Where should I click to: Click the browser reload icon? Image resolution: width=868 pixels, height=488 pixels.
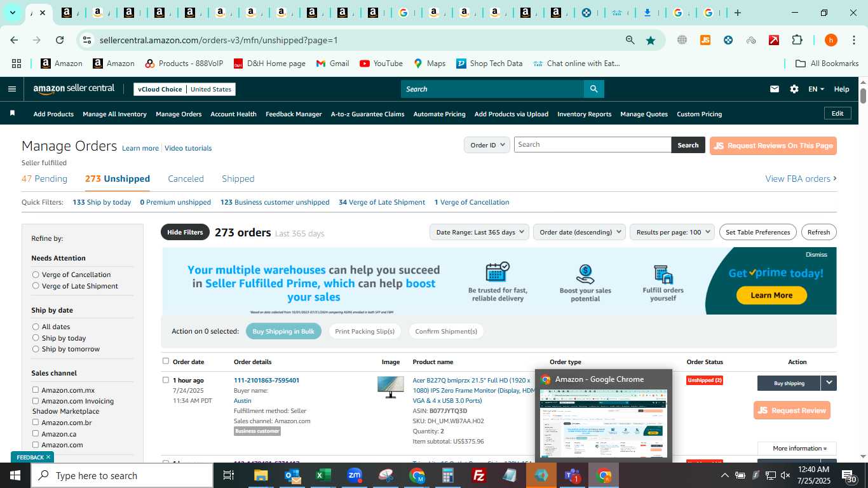point(60,40)
